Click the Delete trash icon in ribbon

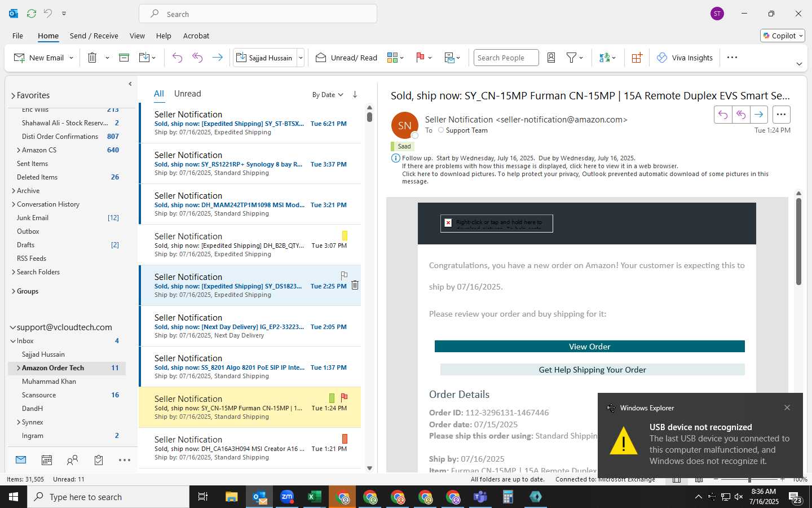(x=92, y=58)
